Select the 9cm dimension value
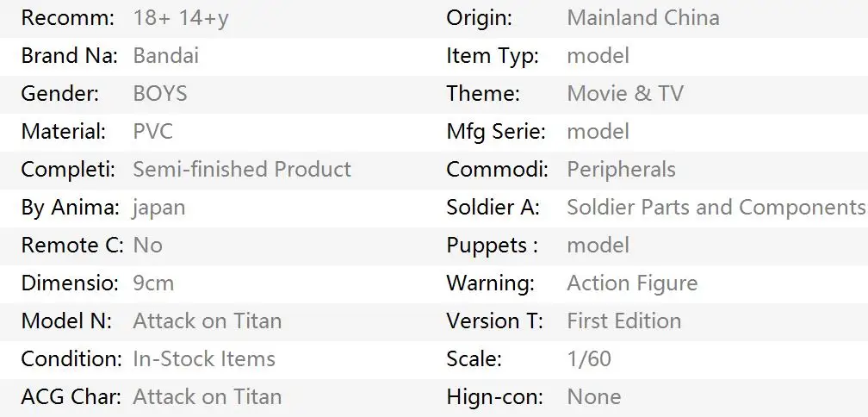Screen dimensions: 868x417 point(153,283)
